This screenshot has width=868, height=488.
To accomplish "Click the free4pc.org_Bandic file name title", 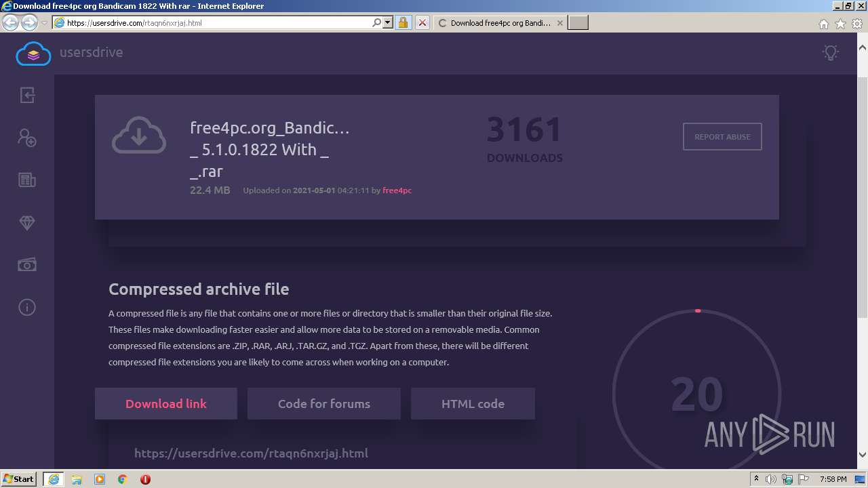I will pos(270,149).
